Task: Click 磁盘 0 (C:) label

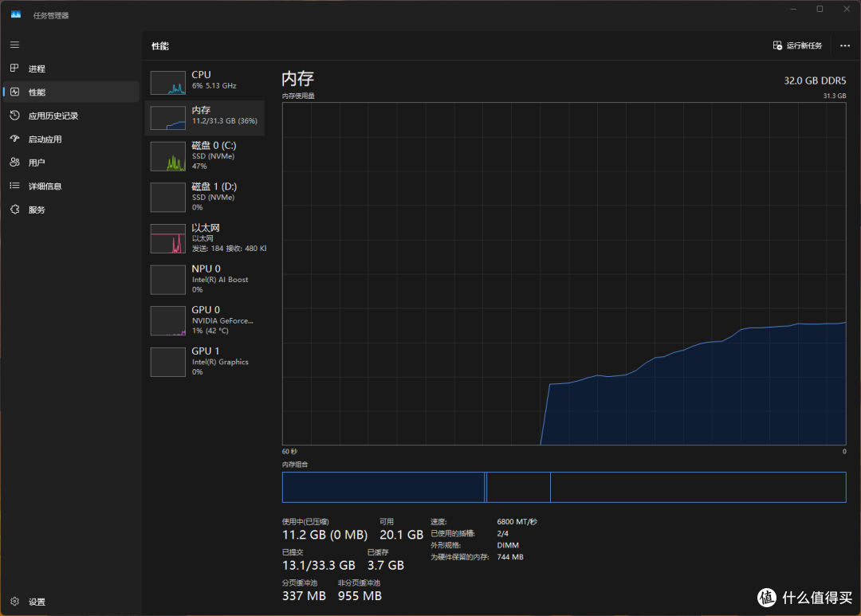Action: tap(214, 146)
